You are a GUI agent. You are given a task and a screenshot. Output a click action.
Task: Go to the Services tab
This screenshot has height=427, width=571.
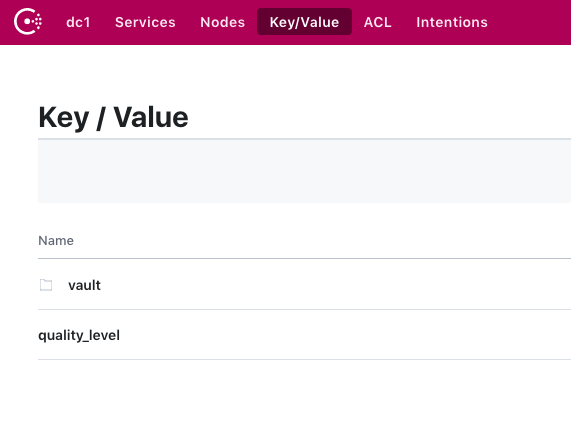point(145,22)
